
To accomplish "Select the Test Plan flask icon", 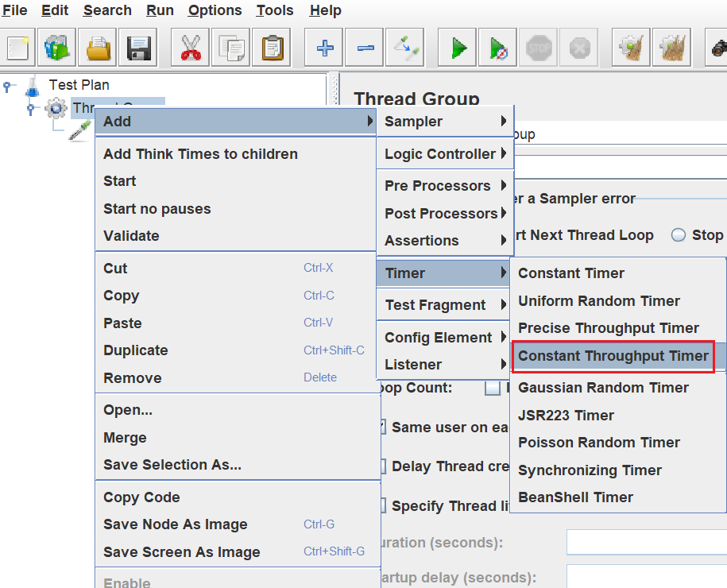I will 32,87.
